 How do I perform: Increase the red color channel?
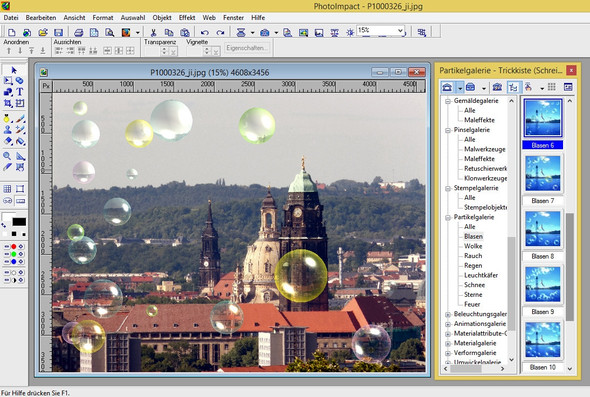(21, 246)
